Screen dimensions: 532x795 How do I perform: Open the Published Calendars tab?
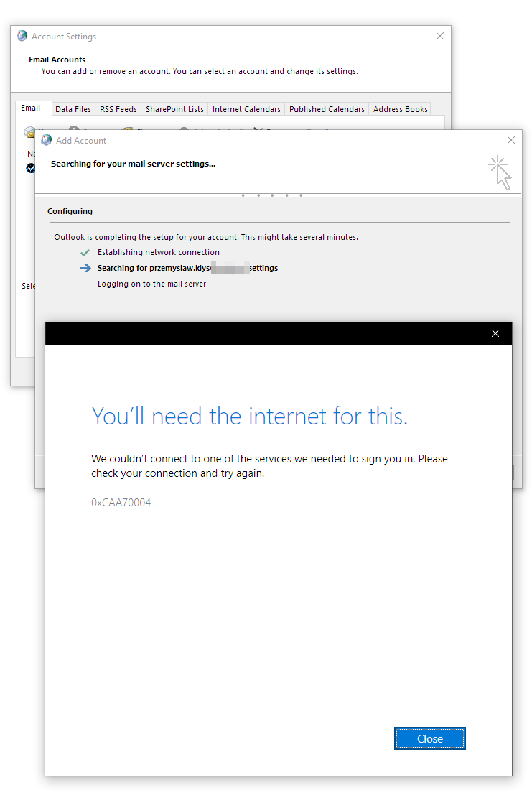click(x=327, y=109)
